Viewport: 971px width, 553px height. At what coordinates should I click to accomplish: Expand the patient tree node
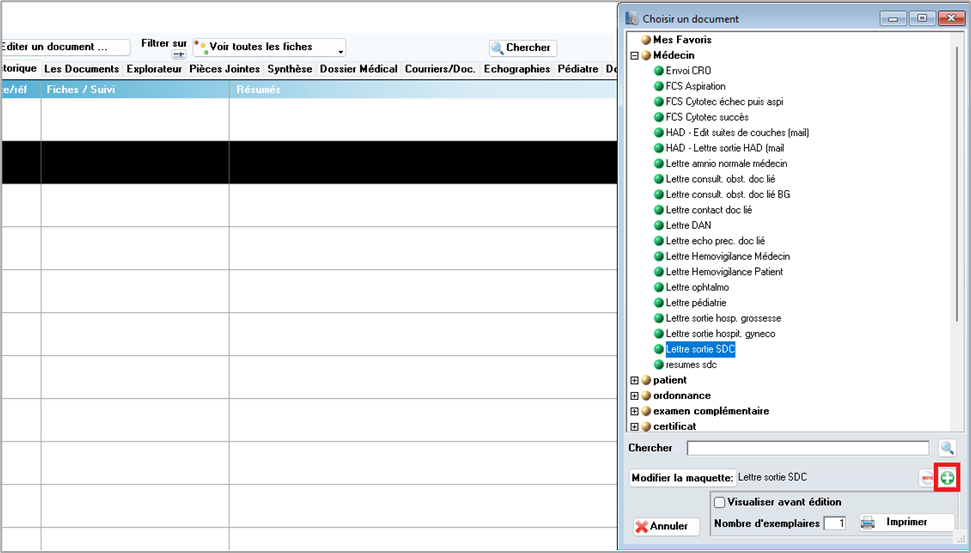pyautogui.click(x=634, y=380)
